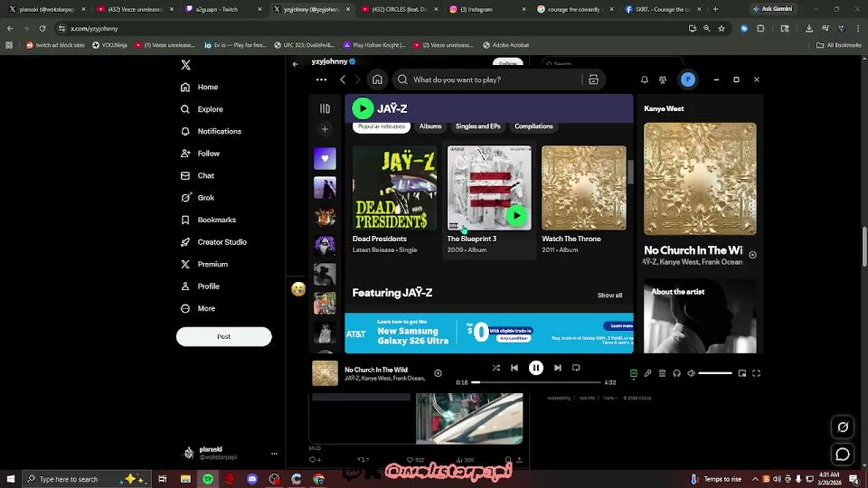Go forward in Spotify navigation
The height and width of the screenshot is (488, 868).
click(357, 79)
